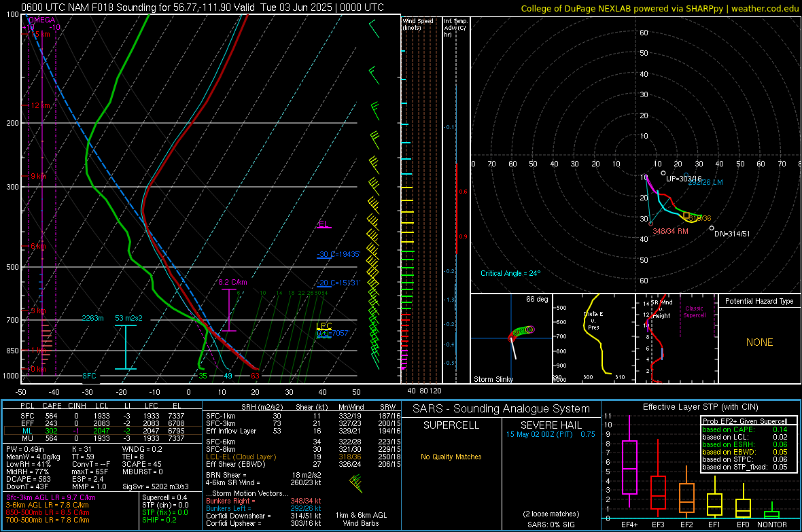Click the "SRH (m2/s2)" column header
802x532 pixels.
(262, 407)
